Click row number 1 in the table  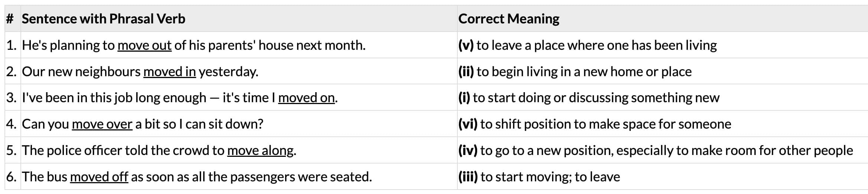(12, 45)
